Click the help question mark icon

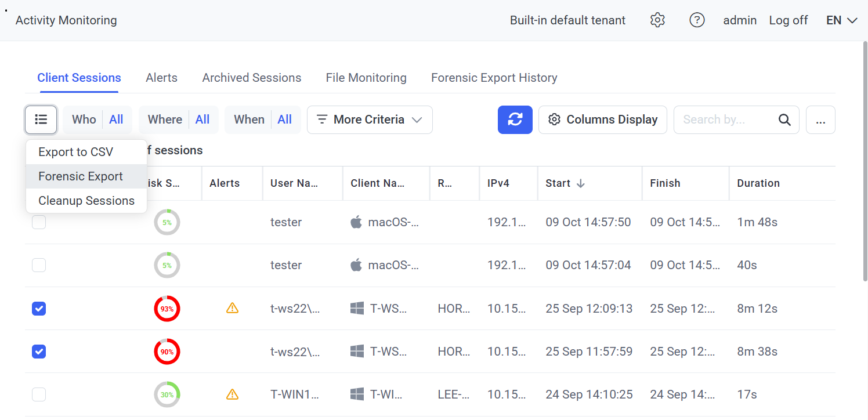tap(696, 20)
